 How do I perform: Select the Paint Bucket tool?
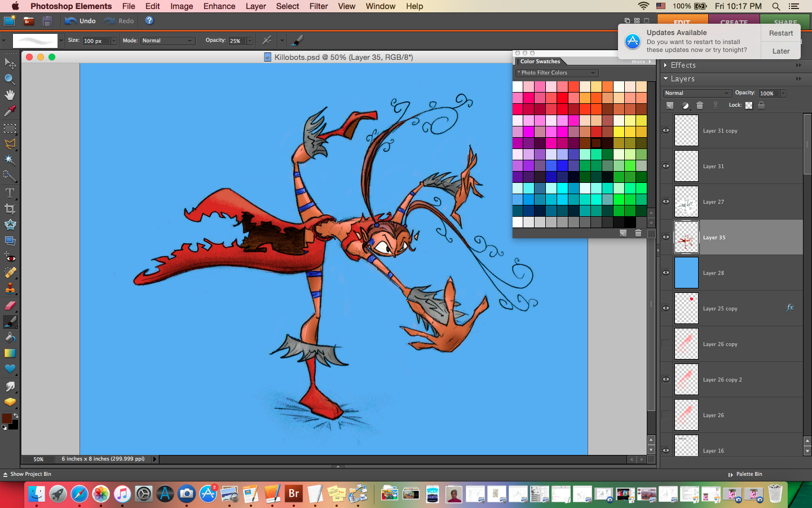[x=10, y=338]
